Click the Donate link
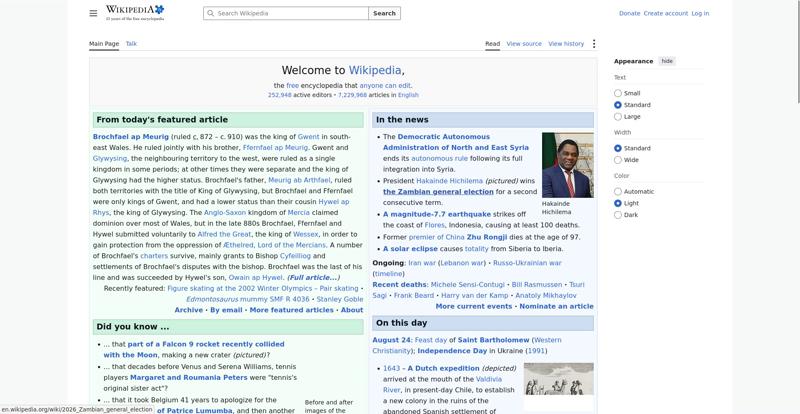Viewport: 800px width, 414px height. coord(630,13)
